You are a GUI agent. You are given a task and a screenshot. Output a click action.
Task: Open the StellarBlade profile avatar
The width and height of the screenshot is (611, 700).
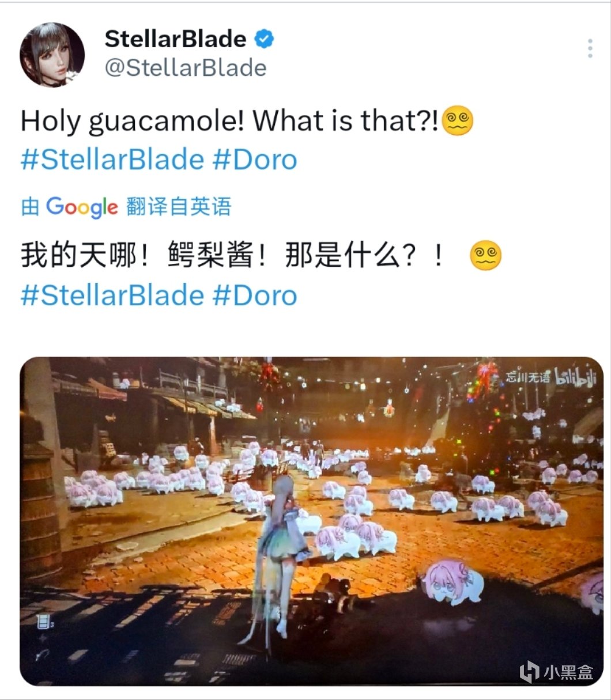(x=52, y=55)
